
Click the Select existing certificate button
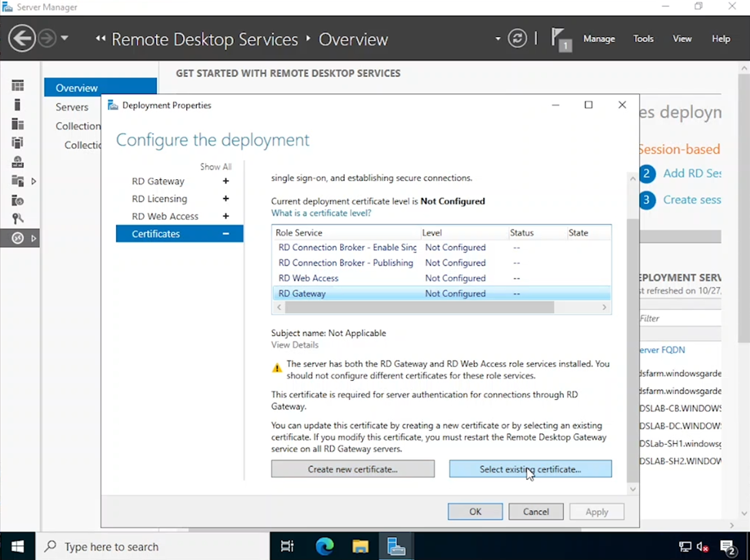[529, 468]
